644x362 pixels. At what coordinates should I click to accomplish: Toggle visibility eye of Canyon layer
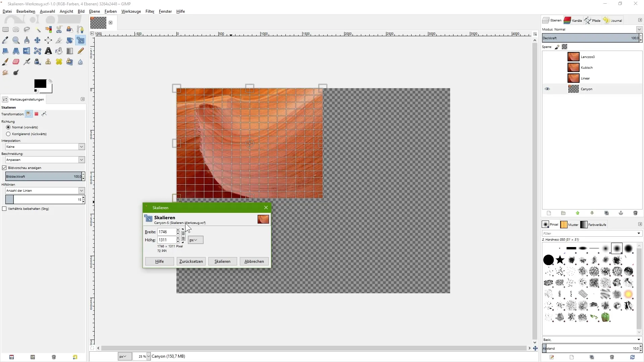pos(547,89)
